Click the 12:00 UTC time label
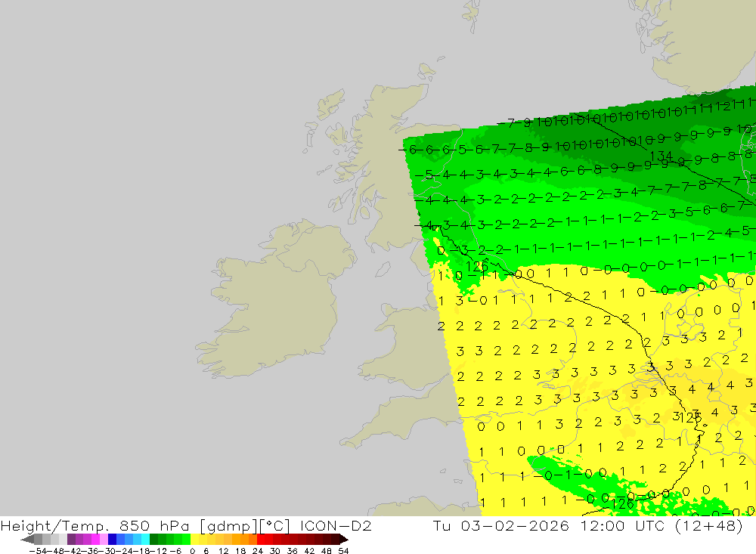The width and height of the screenshot is (756, 554). point(622,525)
